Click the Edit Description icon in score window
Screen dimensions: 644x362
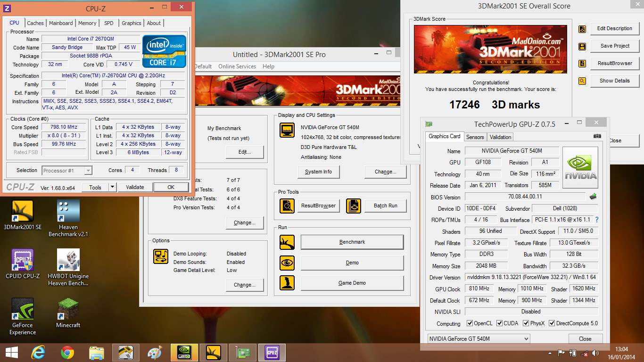coord(582,29)
